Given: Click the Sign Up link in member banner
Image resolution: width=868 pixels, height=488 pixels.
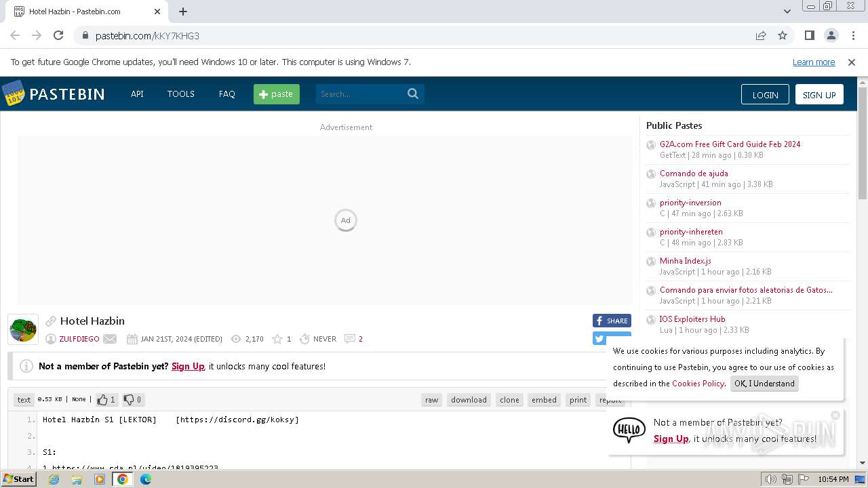Looking at the screenshot, I should click(188, 366).
